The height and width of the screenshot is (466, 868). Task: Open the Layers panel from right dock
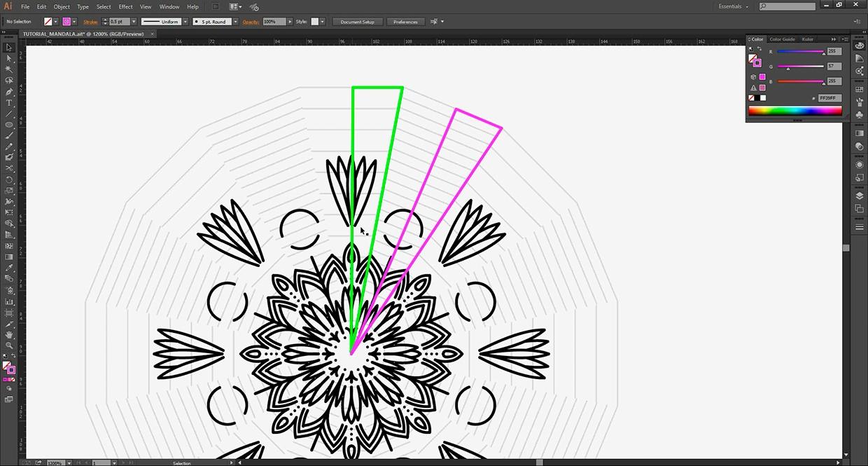point(860,196)
